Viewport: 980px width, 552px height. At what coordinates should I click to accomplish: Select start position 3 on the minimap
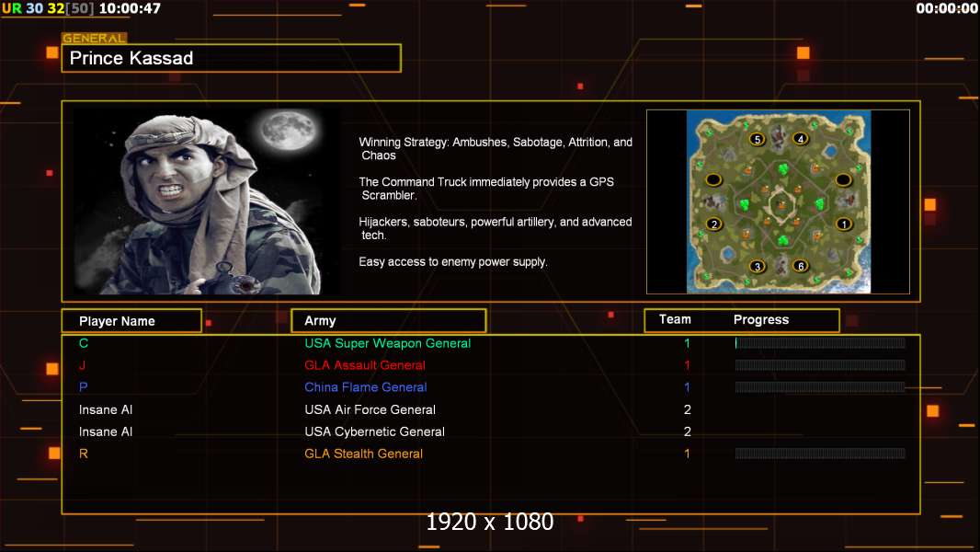tap(757, 266)
